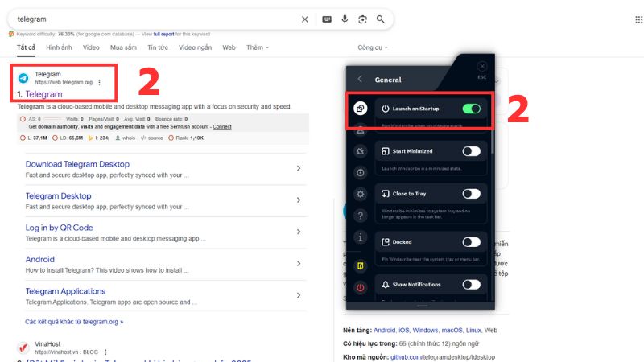Open the Android sitelink
This screenshot has width=644, height=362.
pos(39,259)
